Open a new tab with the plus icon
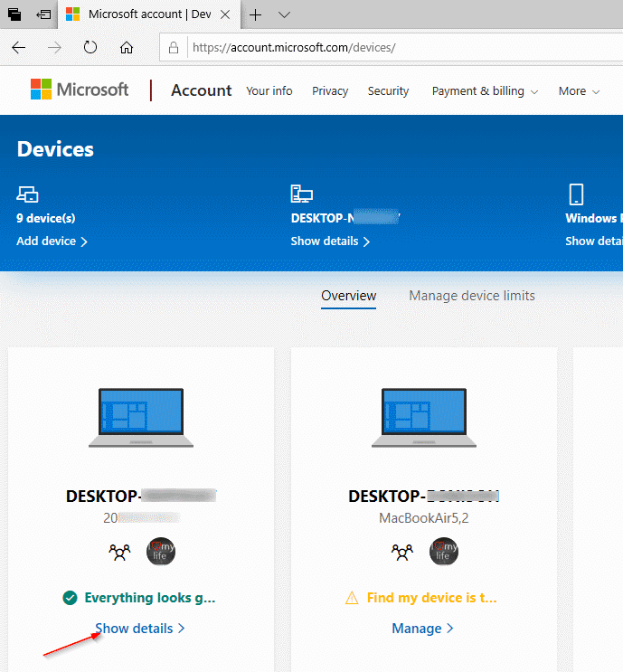The image size is (623, 672). (255, 15)
